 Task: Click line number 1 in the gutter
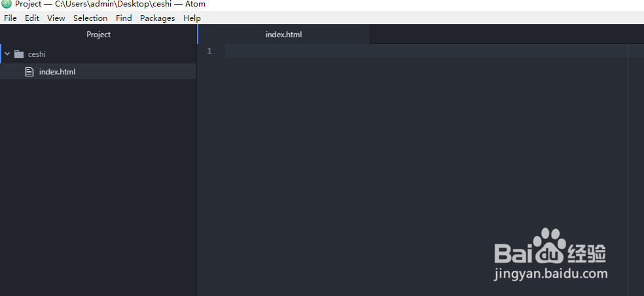[x=209, y=51]
